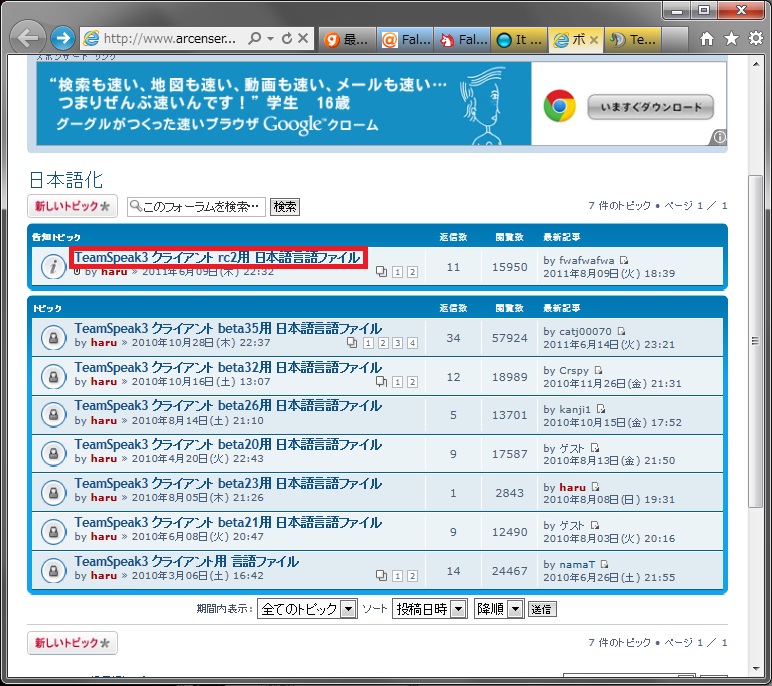Viewport: 772px width, 686px height.
Task: Open the beta23用 日本語言語ファイル topic
Action: pos(228,484)
